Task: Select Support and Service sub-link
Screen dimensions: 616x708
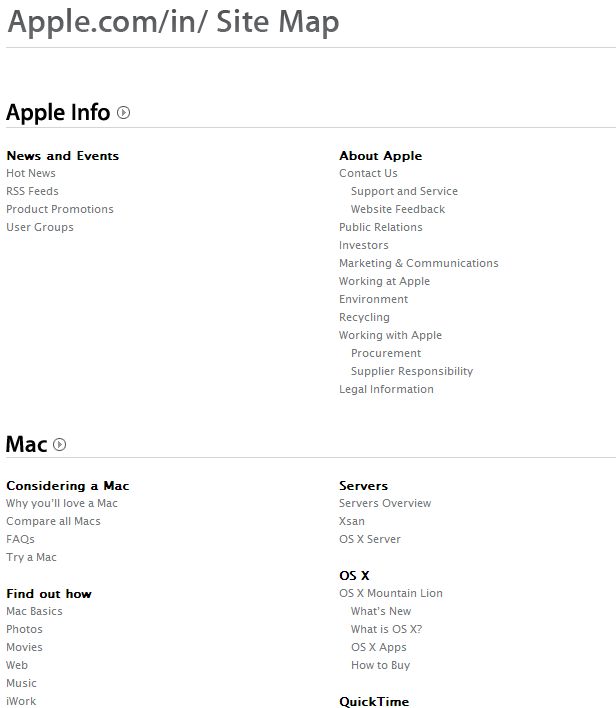Action: [404, 191]
